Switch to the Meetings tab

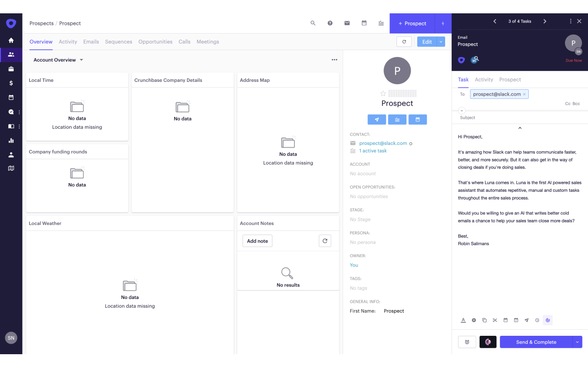click(208, 42)
